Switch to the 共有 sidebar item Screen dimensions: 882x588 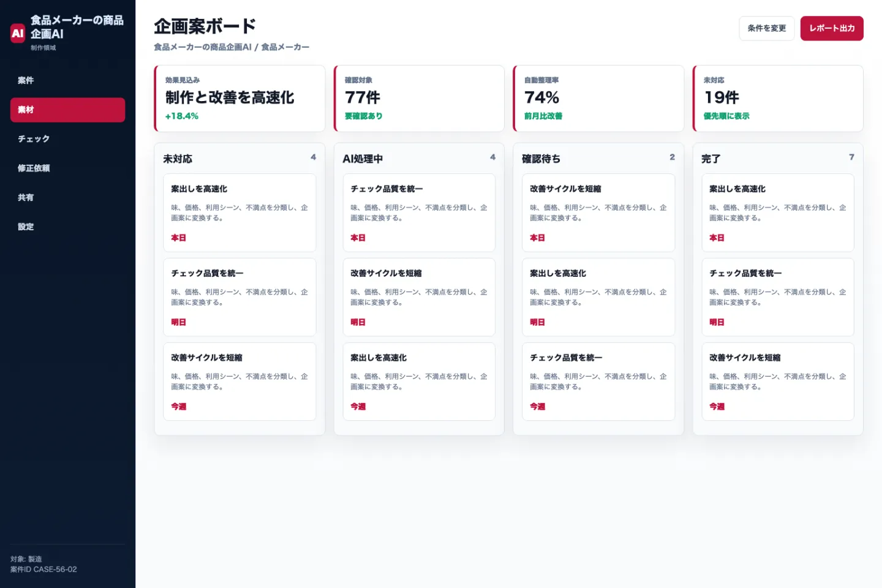(67, 198)
